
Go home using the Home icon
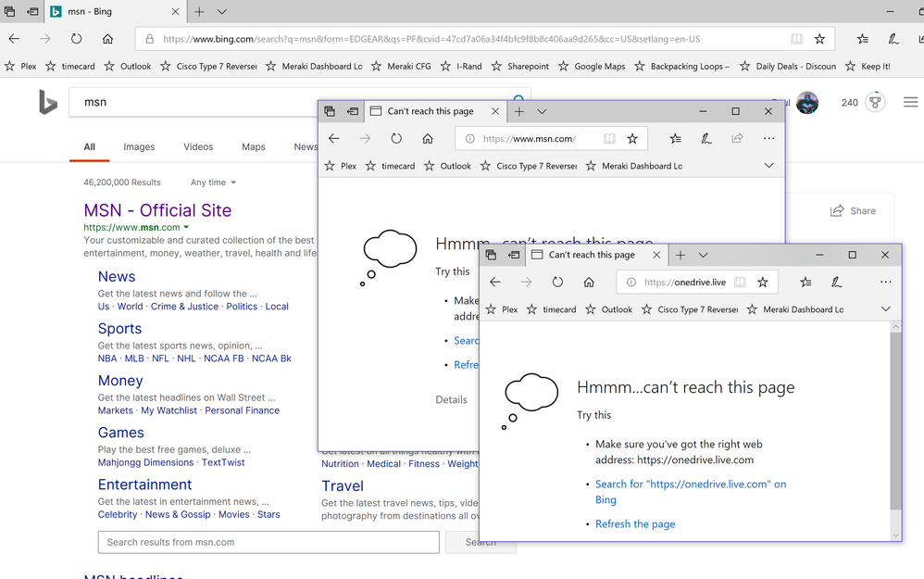pos(106,39)
